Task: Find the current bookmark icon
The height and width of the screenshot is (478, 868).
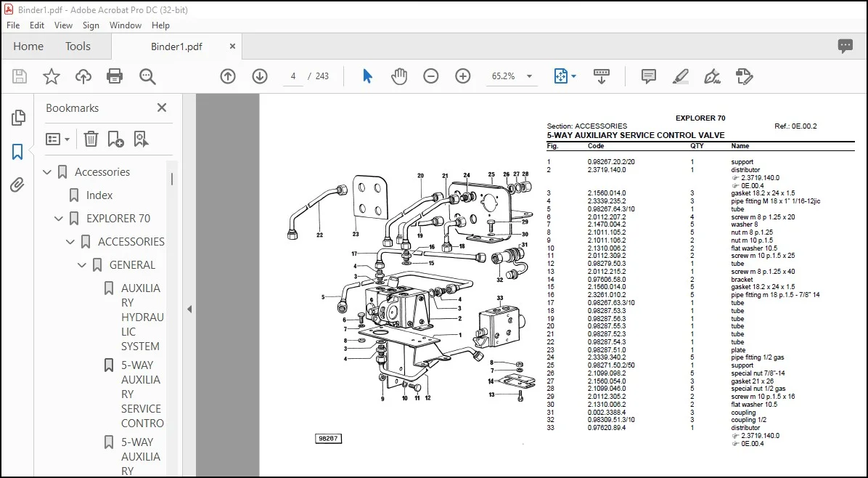Action: click(x=141, y=139)
